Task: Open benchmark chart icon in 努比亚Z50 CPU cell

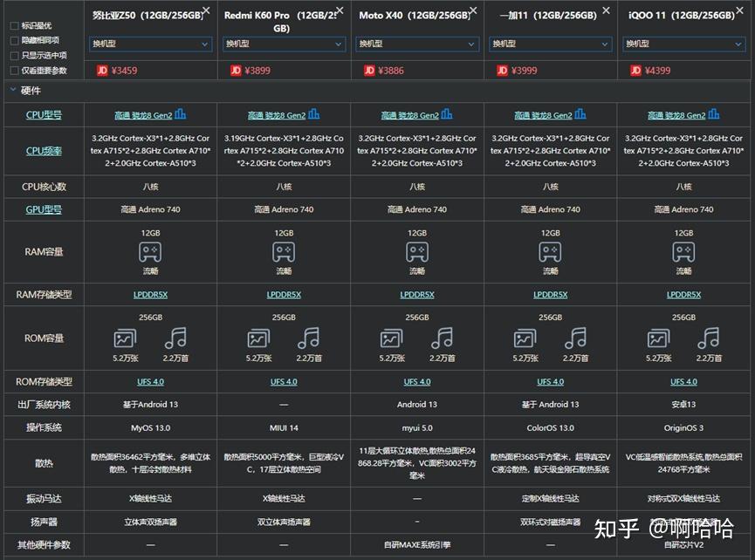Action: point(181,114)
